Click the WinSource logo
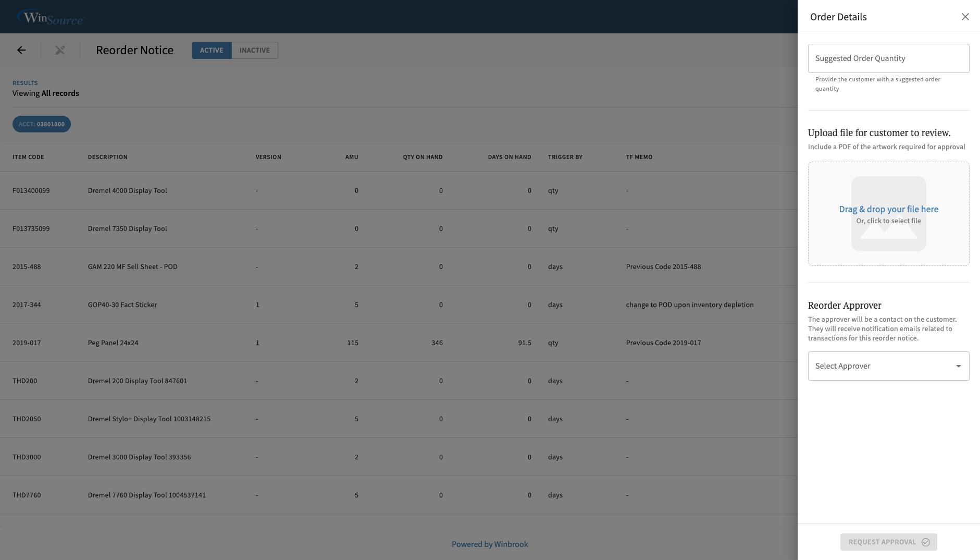Screen dimensions: 980x560 [x=51, y=17]
